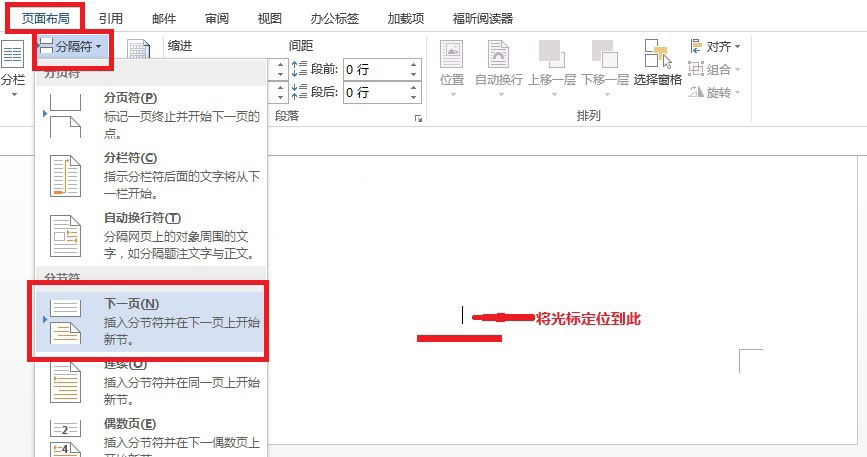Select the continuous section break option
This screenshot has width=867, height=457.
[150, 384]
